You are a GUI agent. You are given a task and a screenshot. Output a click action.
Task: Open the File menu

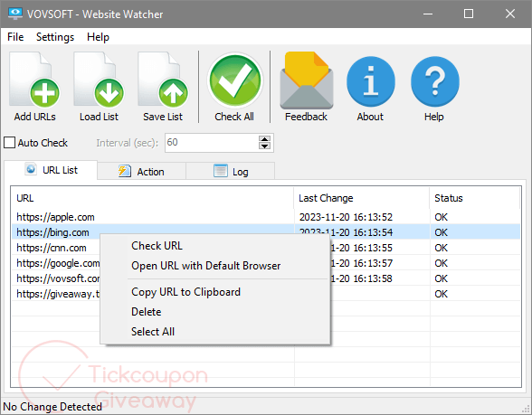click(x=15, y=36)
